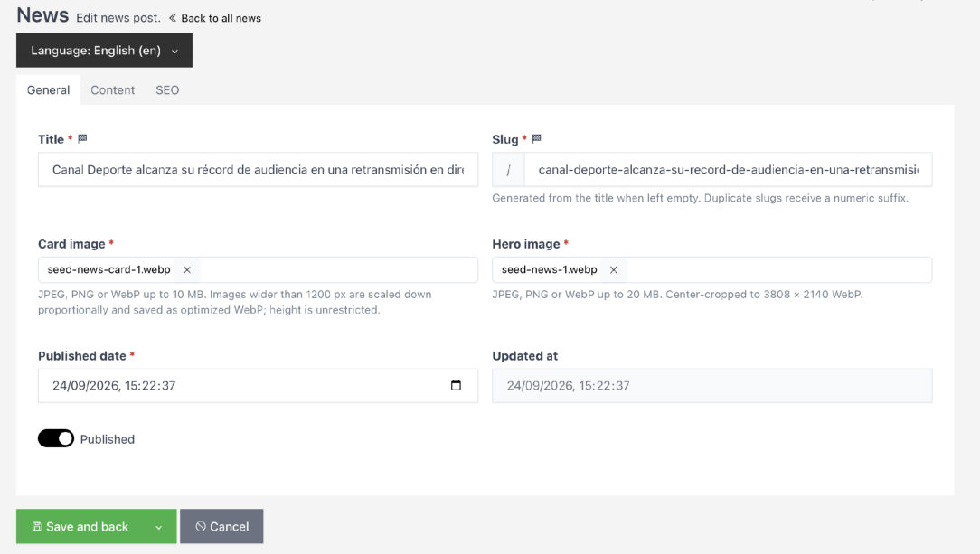
Task: Switch to the SEO tab
Action: (167, 90)
